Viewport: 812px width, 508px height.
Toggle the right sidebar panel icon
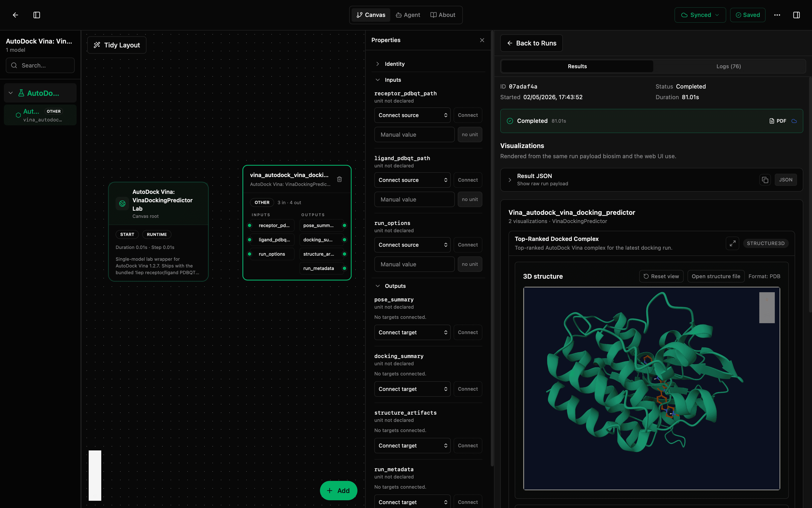(796, 15)
